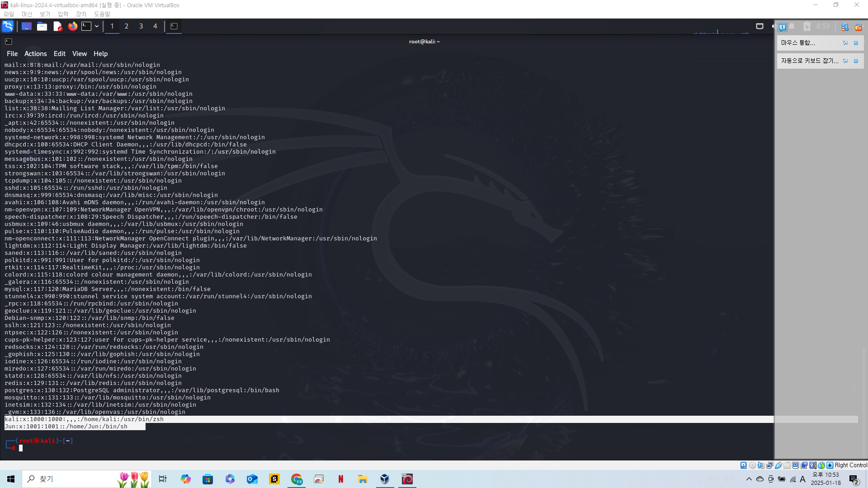The height and width of the screenshot is (488, 868).
Task: Open VirtualBox USB device status icon
Action: click(x=778, y=465)
